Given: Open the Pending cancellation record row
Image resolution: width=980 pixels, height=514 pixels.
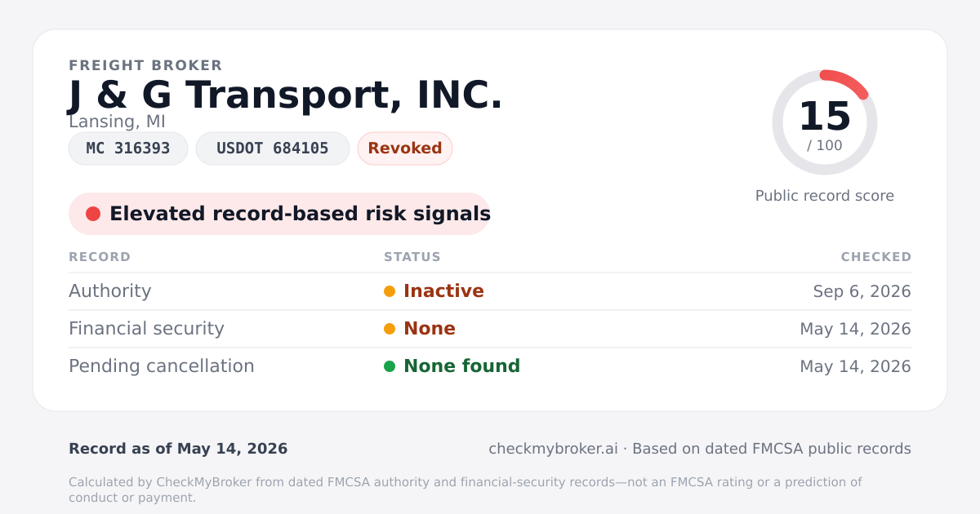Looking at the screenshot, I should (490, 366).
